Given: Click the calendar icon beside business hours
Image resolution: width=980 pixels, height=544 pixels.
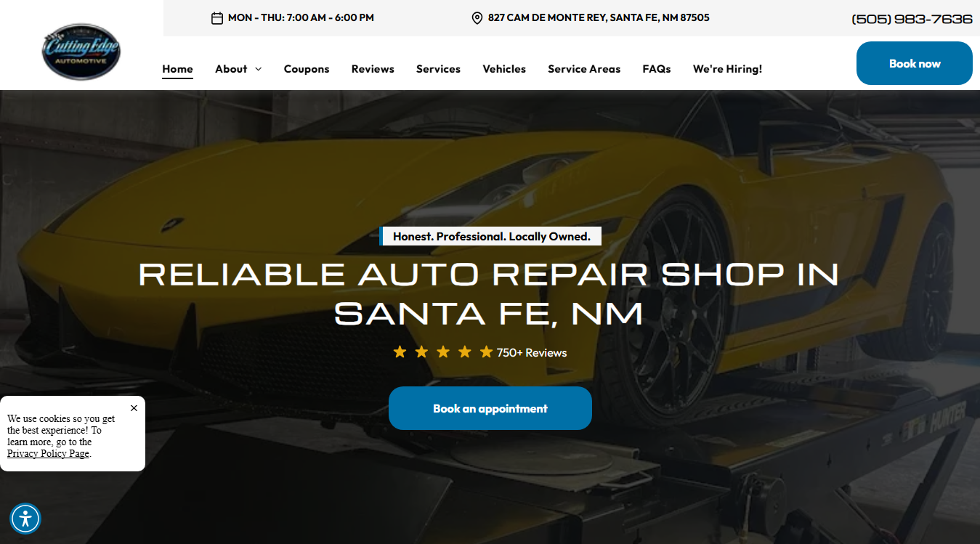Looking at the screenshot, I should tap(217, 18).
